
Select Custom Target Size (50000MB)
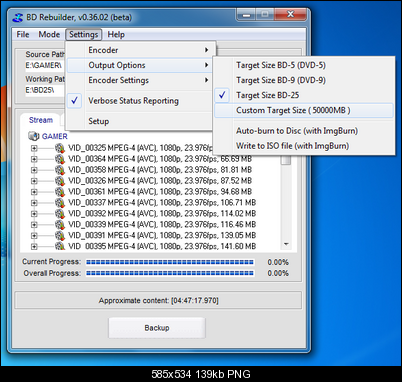pyautogui.click(x=303, y=110)
